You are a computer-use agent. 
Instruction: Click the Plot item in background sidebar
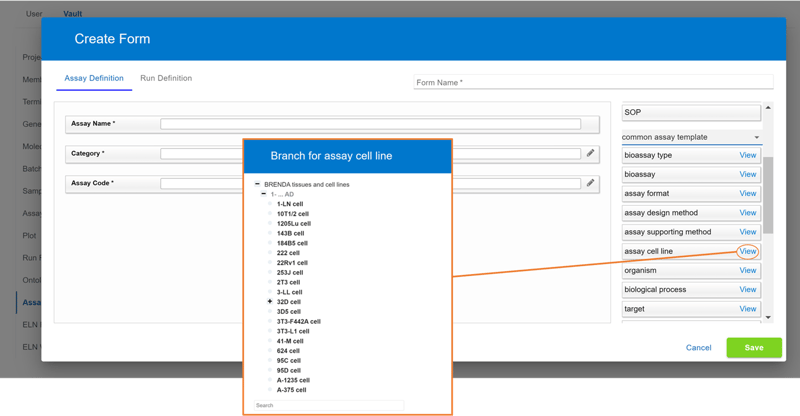(29, 235)
